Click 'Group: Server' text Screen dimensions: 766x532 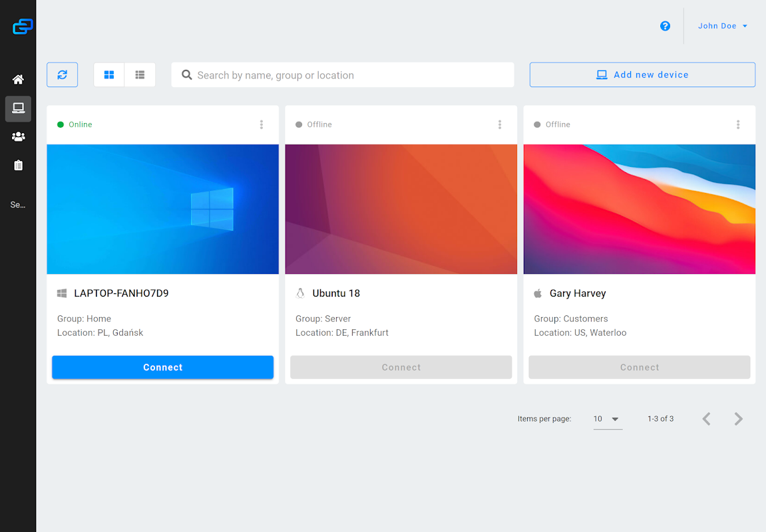[x=323, y=319]
